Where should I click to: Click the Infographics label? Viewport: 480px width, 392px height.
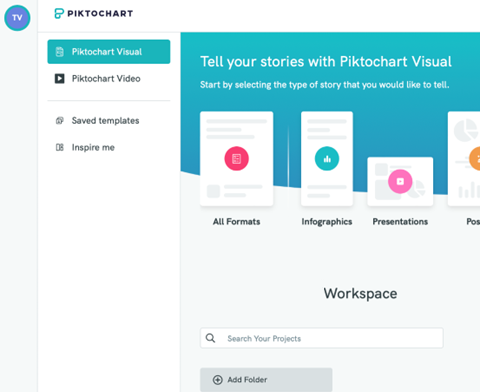327,222
